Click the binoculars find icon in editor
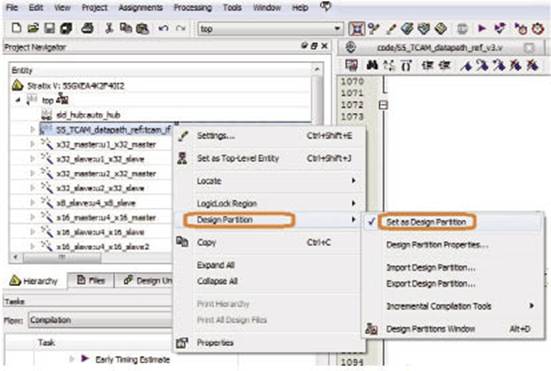 [x=372, y=65]
